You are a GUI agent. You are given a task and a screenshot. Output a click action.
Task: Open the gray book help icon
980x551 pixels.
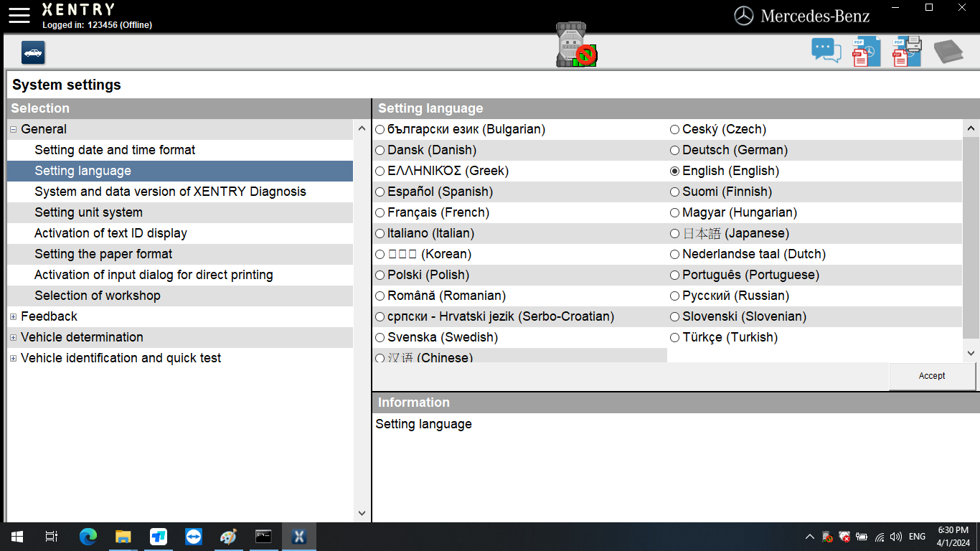point(948,52)
